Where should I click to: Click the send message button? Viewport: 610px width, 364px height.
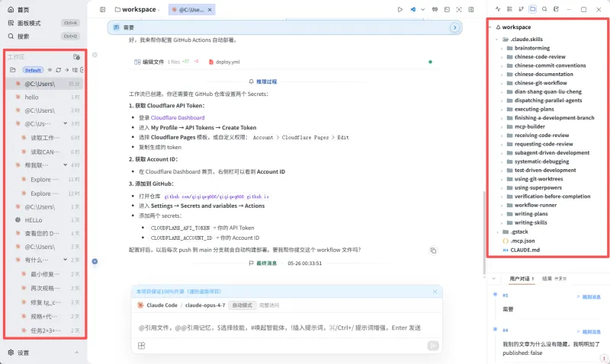[x=433, y=346]
